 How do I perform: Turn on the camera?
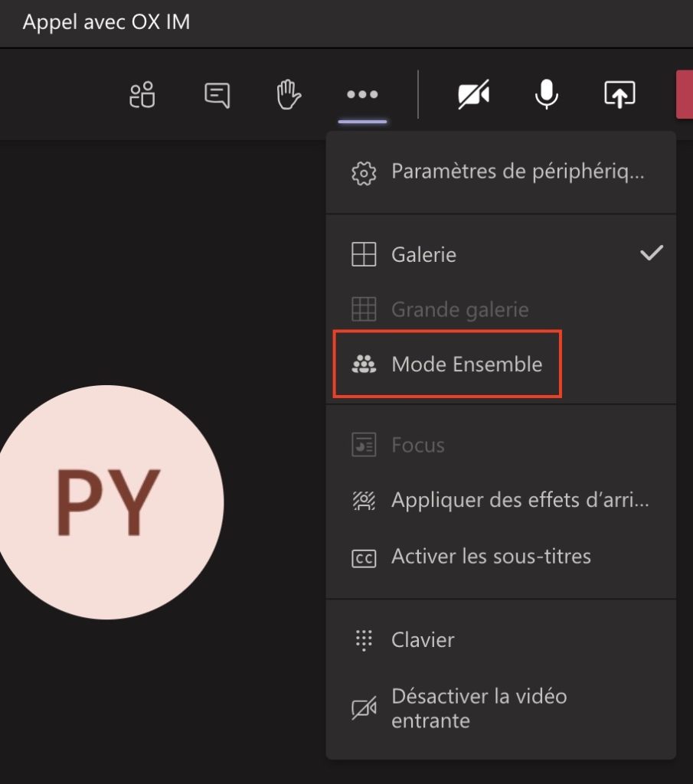pos(473,94)
